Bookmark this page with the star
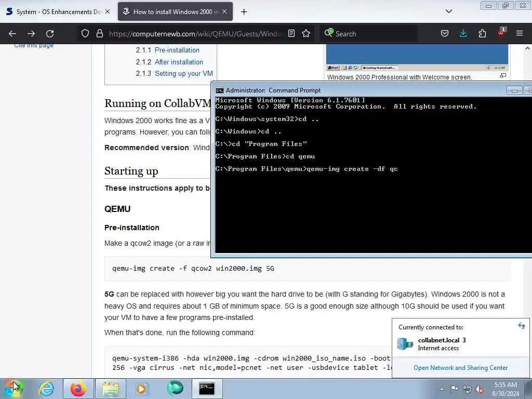This screenshot has height=399, width=532. [306, 33]
